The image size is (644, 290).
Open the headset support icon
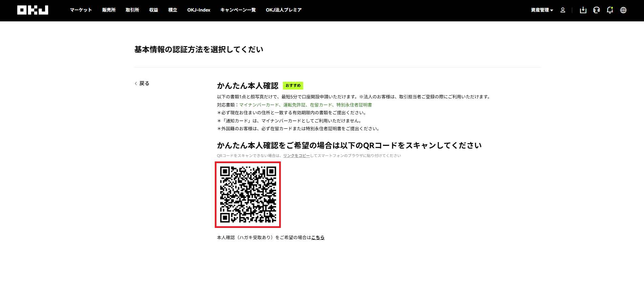click(597, 10)
